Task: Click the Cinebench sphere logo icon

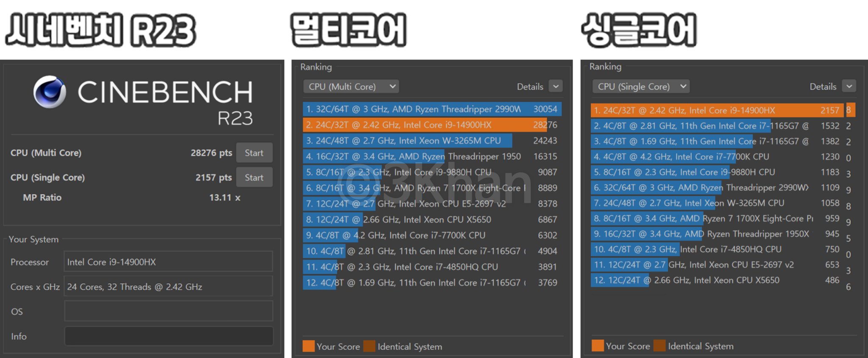Action: (x=50, y=92)
